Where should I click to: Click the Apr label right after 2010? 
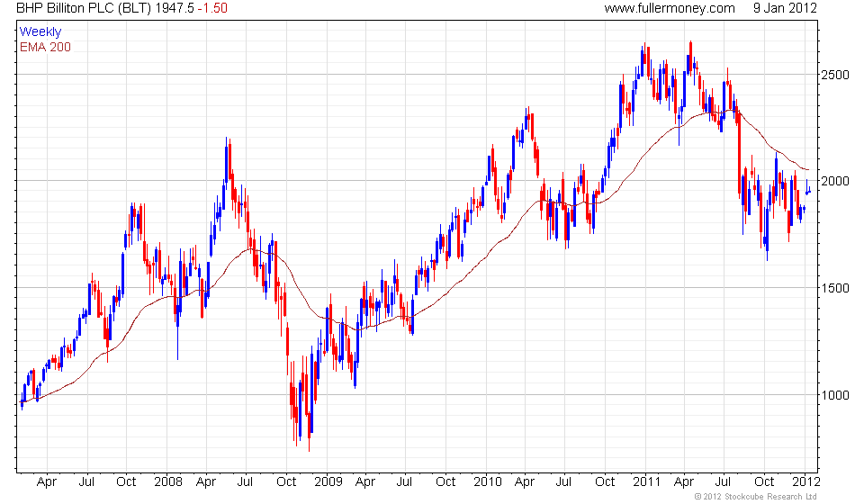click(x=525, y=482)
